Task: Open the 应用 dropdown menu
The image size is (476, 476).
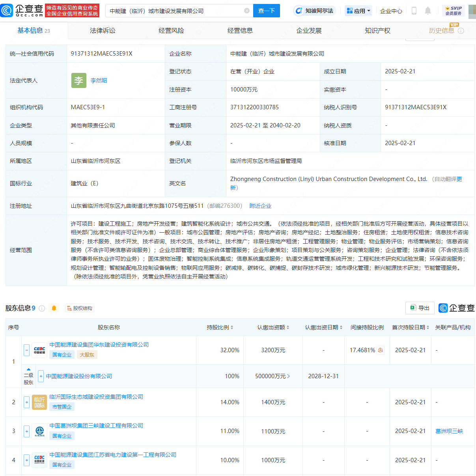Action: coord(358,11)
